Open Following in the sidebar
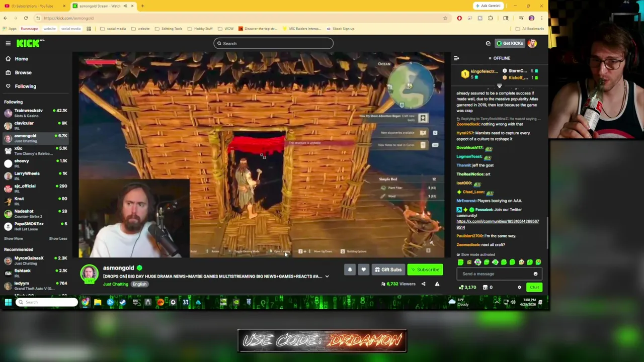This screenshot has height=362, width=644. coord(25,86)
